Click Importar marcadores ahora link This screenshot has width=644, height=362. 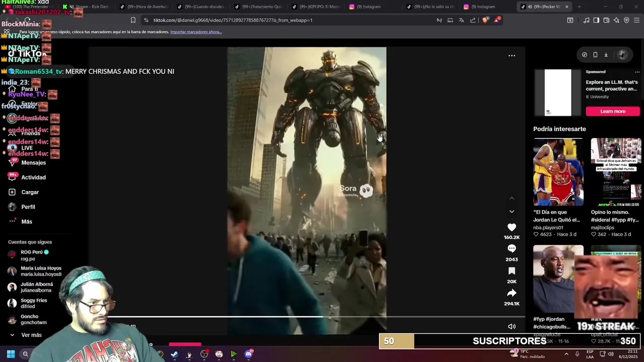196,32
